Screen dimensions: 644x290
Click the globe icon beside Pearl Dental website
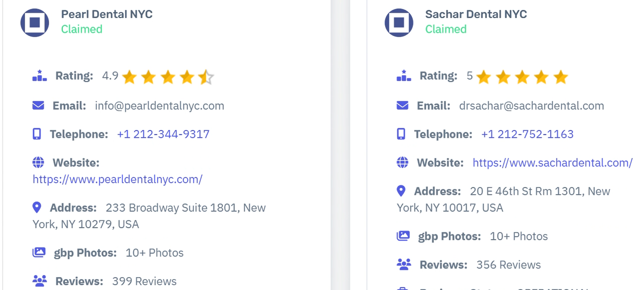click(x=38, y=162)
